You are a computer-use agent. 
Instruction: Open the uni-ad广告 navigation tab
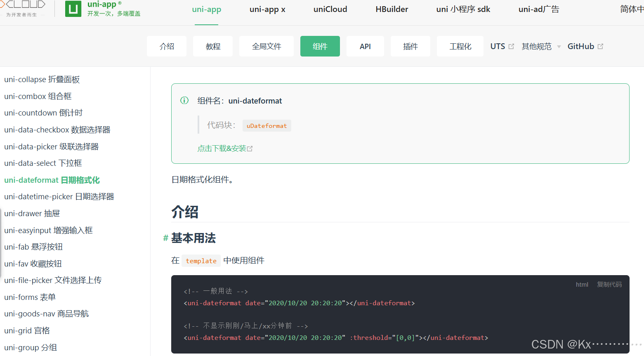tap(539, 9)
